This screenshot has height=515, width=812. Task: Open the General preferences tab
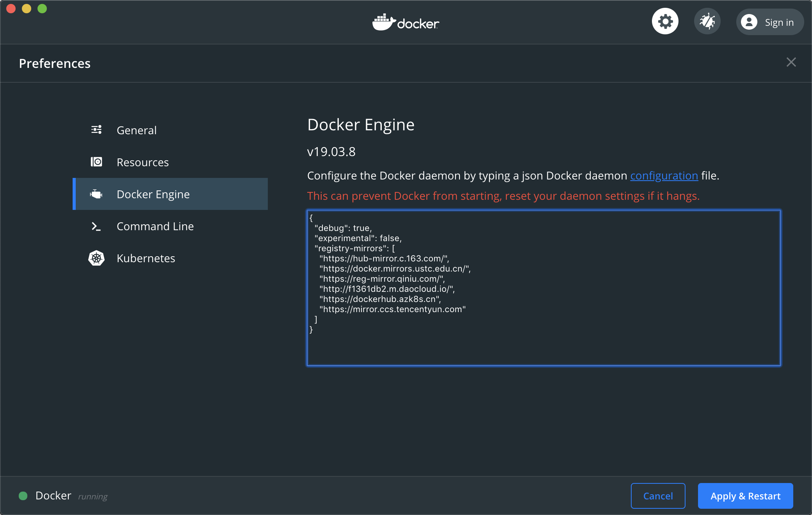tap(170, 130)
